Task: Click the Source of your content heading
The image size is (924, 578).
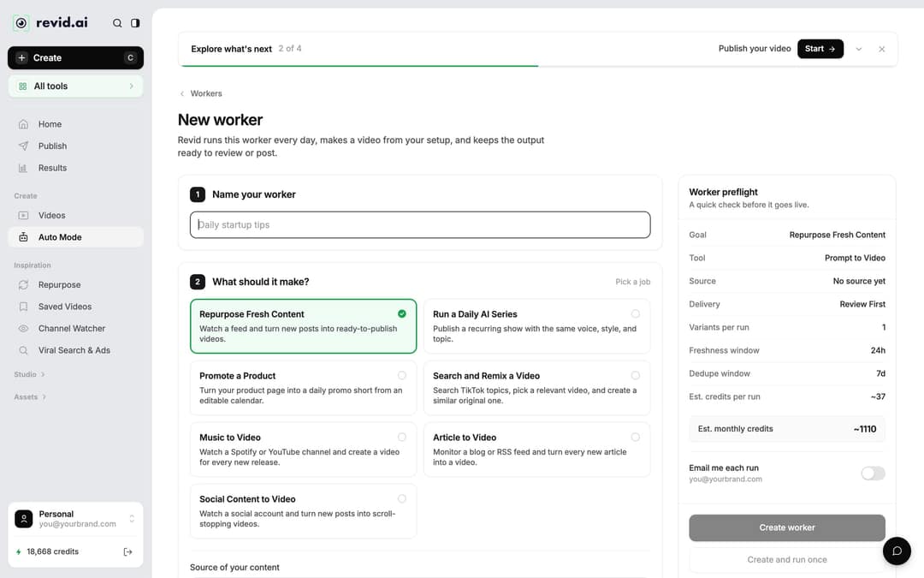Action: pos(234,568)
